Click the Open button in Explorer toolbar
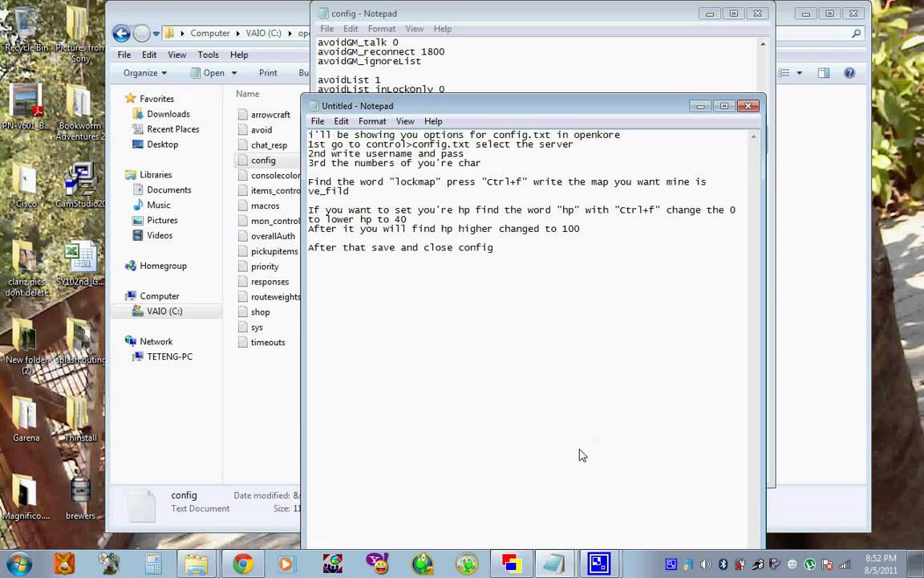The height and width of the screenshot is (578, 924). tap(208, 72)
